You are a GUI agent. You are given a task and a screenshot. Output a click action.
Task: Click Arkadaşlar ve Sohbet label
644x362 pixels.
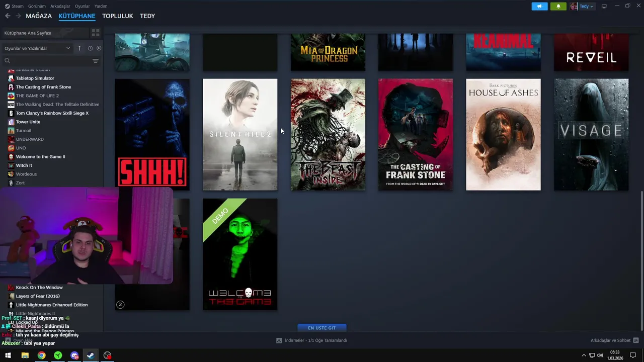pyautogui.click(x=610, y=340)
